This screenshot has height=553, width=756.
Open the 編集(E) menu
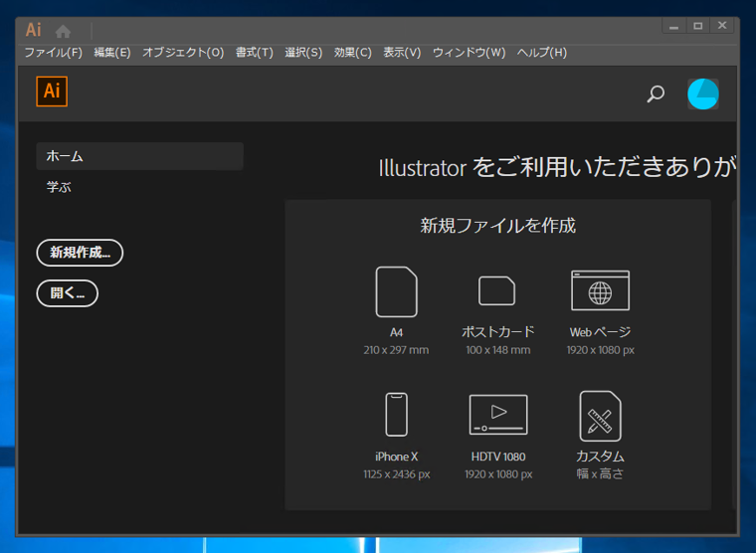click(x=112, y=52)
